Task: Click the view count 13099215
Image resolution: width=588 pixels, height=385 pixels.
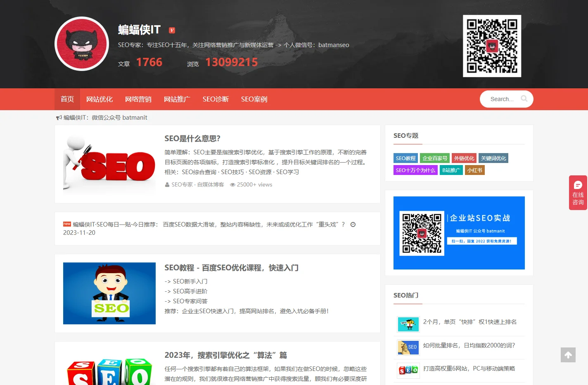Action: (x=232, y=62)
